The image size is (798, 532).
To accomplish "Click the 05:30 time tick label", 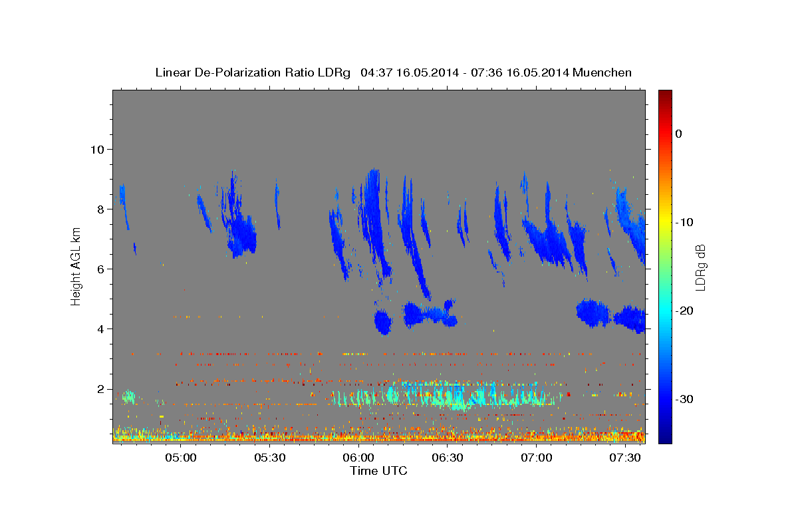I will 269,458.
